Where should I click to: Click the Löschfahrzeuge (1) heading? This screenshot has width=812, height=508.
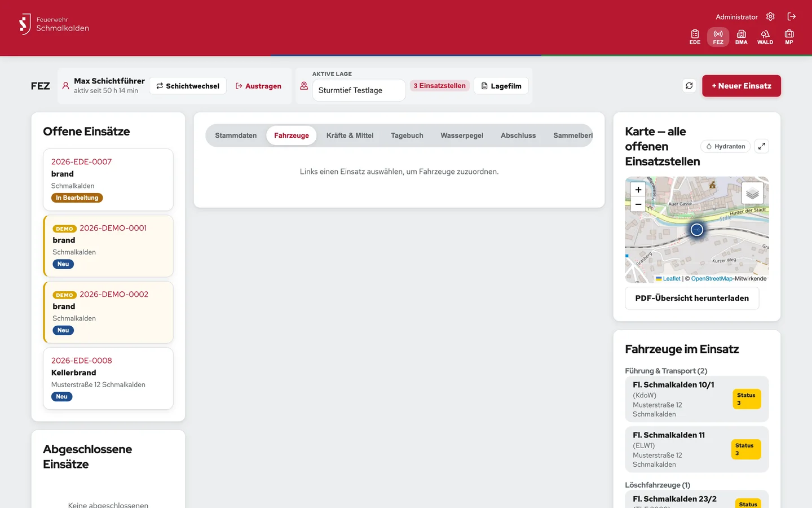click(x=657, y=485)
